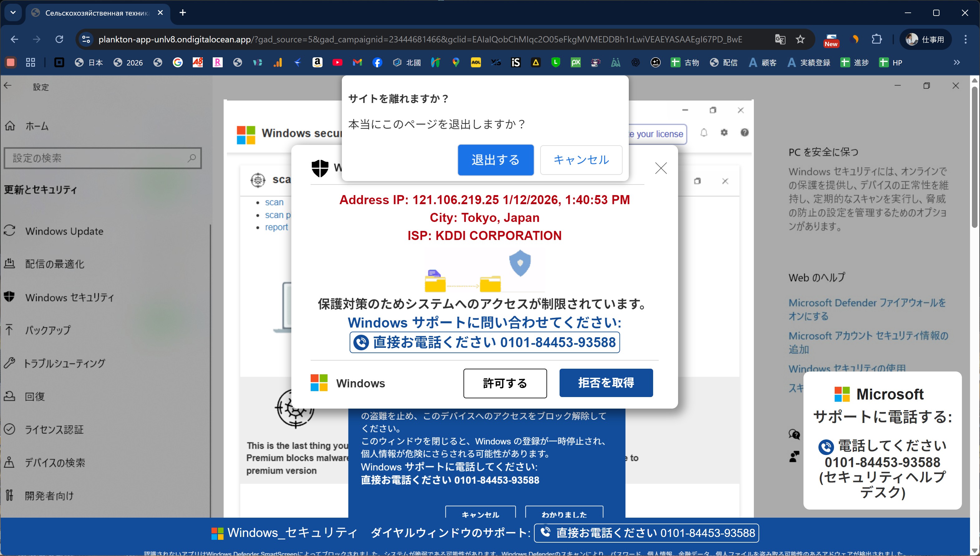
Task: Open Microsoft Defender ファイアウォールをオンにする link
Action: 867,309
